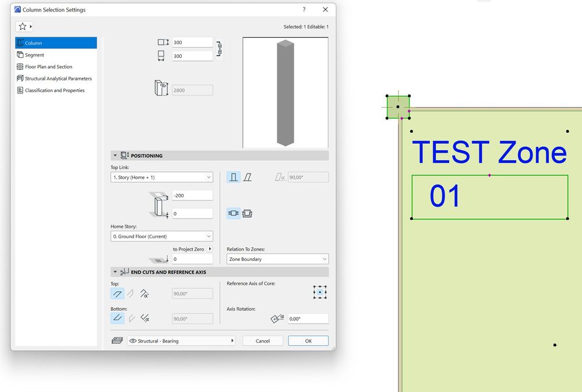The height and width of the screenshot is (392, 582).
Task: Open the to Project Zero arrow menu
Action: click(x=210, y=249)
